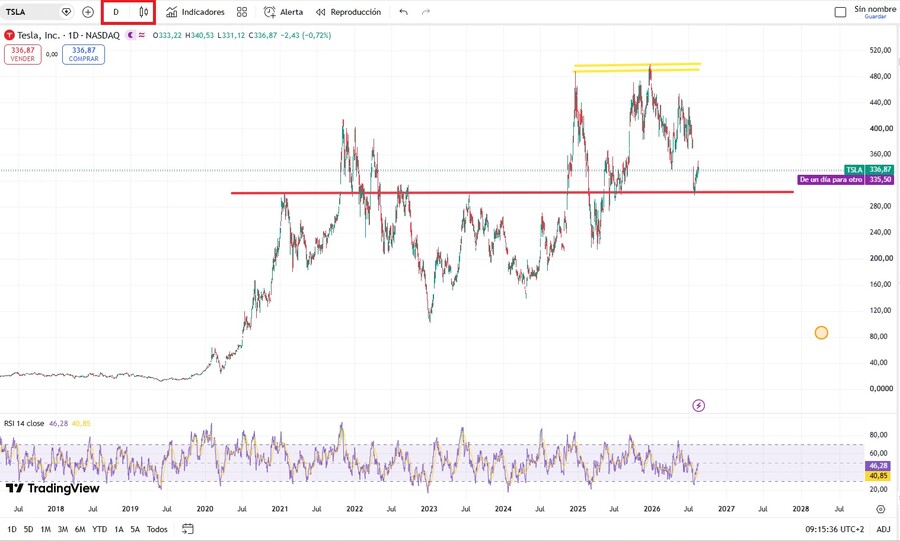900x541 pixels.
Task: Open the symbol dropdown next to TSLA
Action: pyautogui.click(x=66, y=12)
